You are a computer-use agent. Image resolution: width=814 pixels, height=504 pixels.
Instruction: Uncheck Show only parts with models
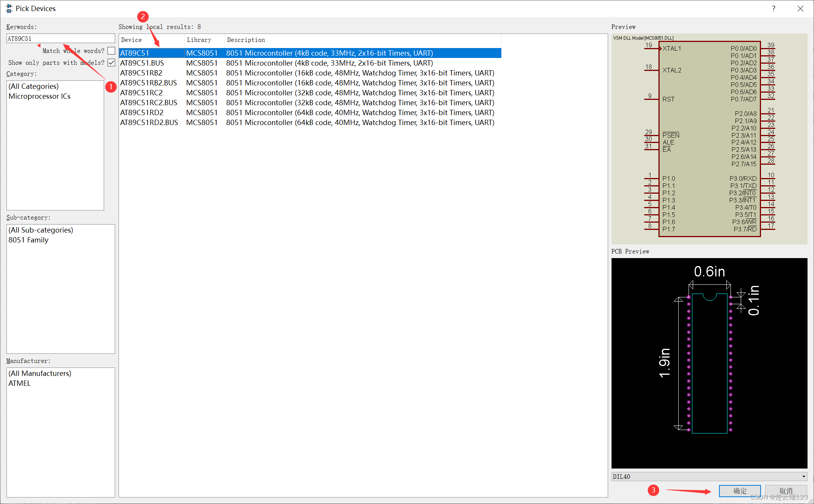(111, 63)
